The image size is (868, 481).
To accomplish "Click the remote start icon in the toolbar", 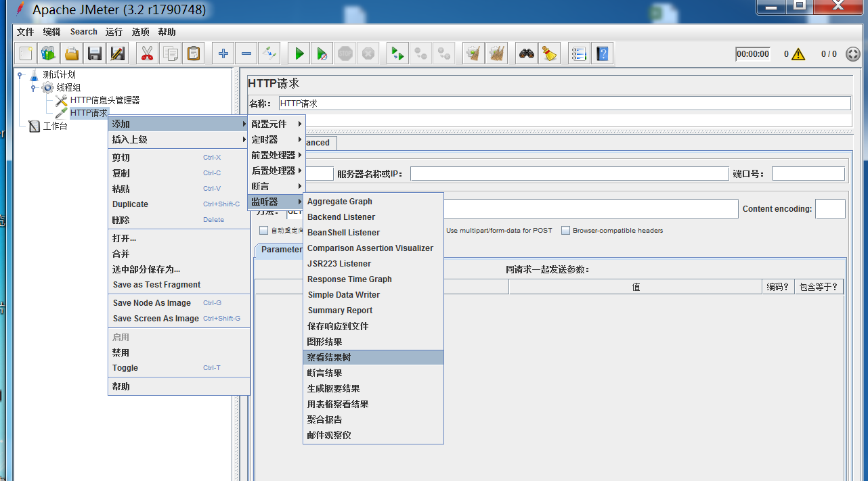I will (397, 53).
